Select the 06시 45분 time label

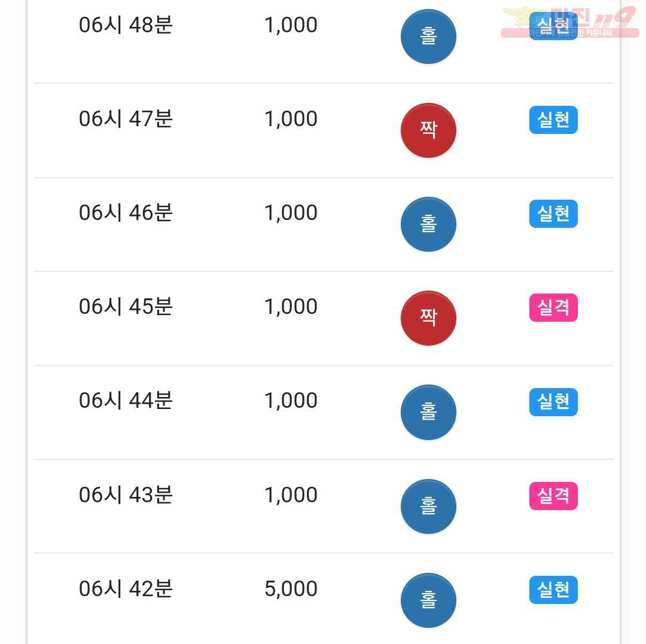(126, 307)
